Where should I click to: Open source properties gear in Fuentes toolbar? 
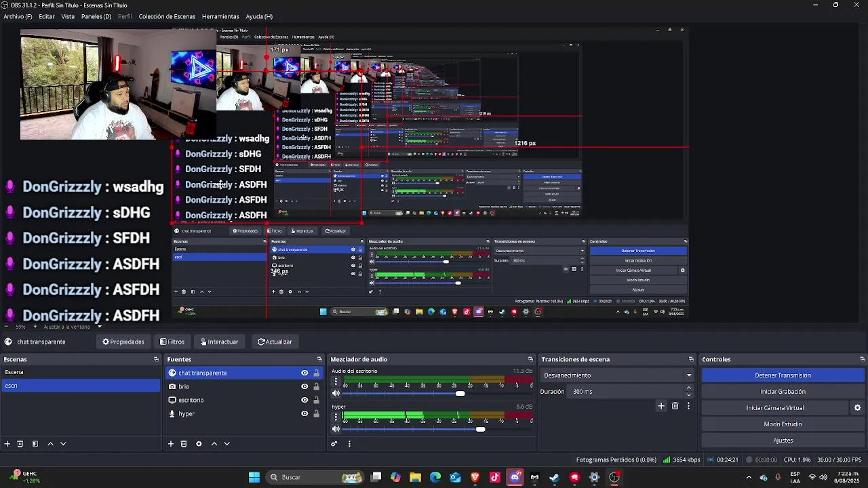point(199,444)
